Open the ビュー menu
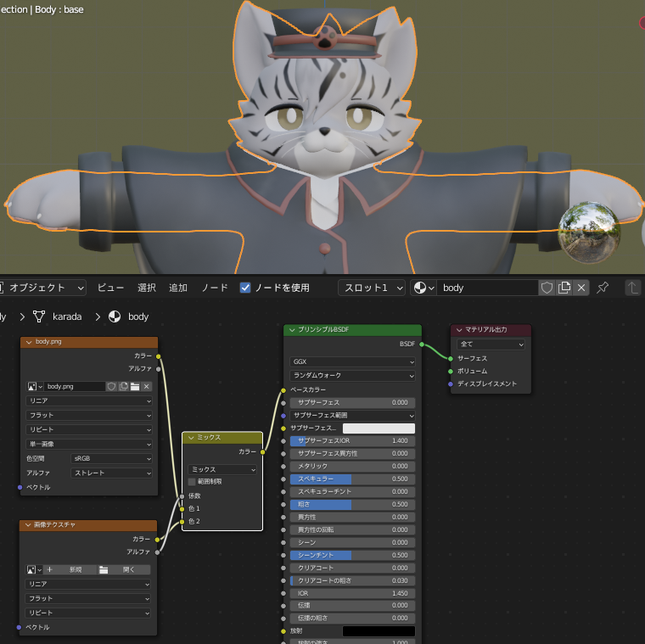 click(110, 288)
